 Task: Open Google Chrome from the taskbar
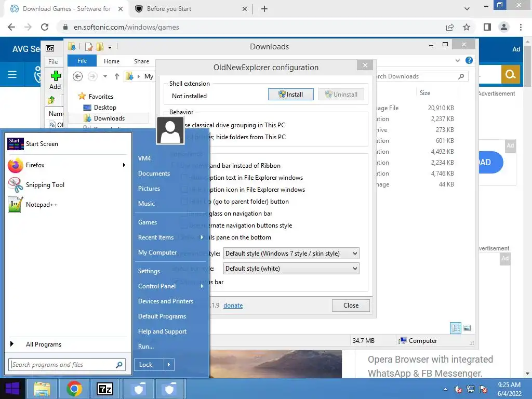74,389
